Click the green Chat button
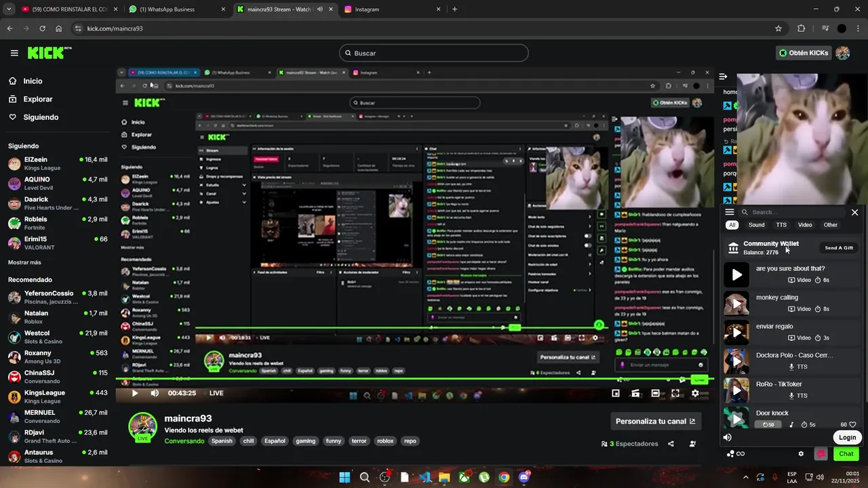 click(x=846, y=454)
